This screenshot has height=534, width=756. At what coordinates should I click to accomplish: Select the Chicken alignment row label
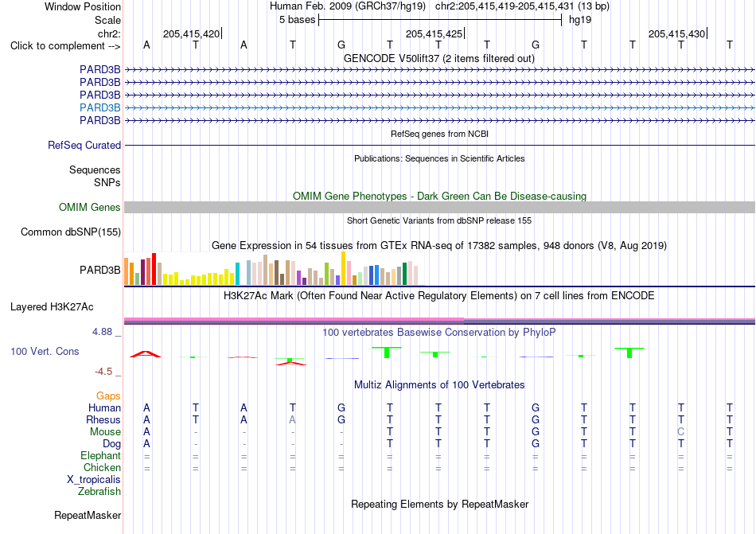[102, 467]
